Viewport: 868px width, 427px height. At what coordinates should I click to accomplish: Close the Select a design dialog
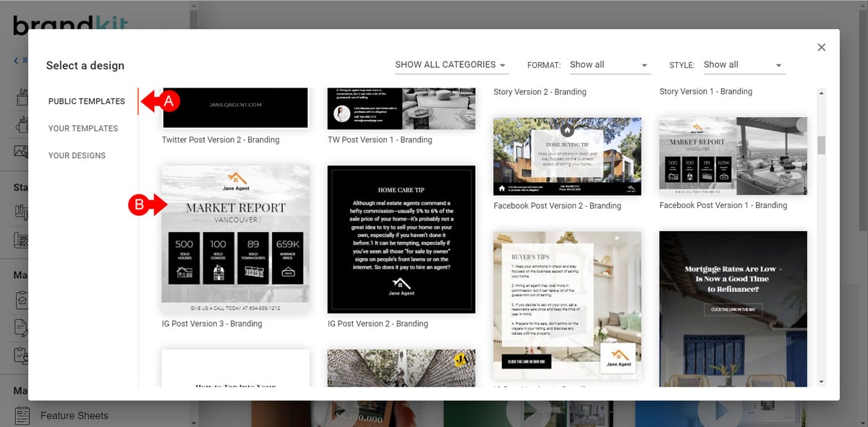click(x=821, y=46)
